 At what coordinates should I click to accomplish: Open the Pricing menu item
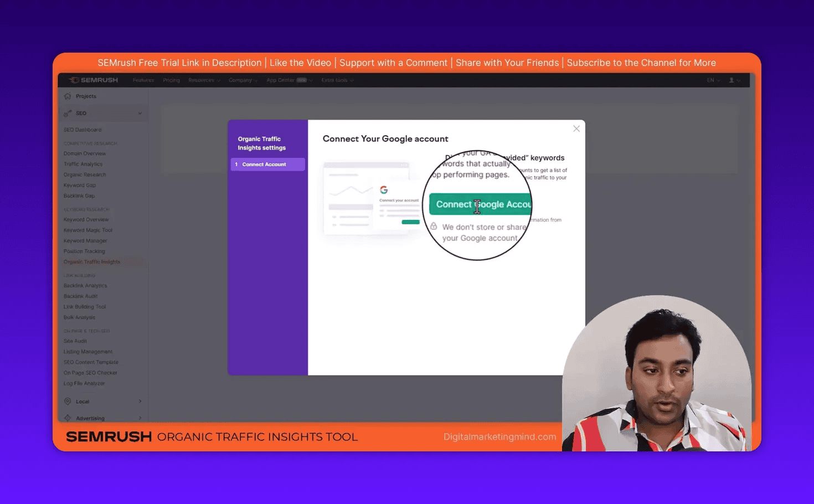[171, 80]
